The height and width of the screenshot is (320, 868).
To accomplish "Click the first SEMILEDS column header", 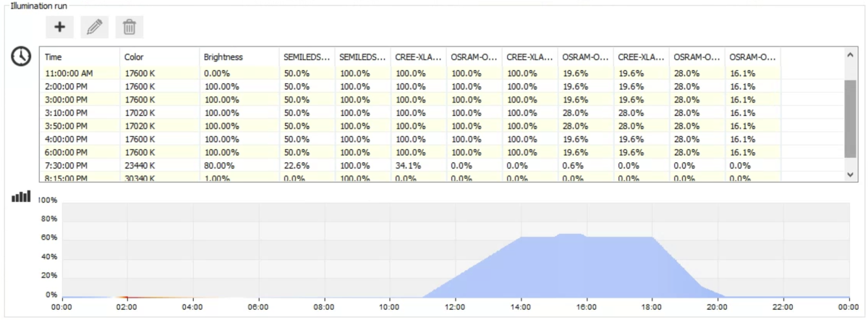I will (x=307, y=56).
